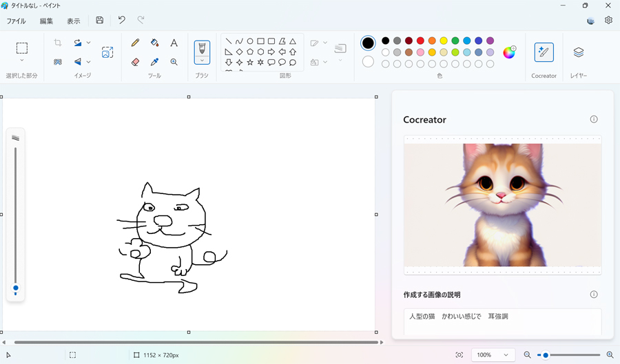This screenshot has width=620, height=364.
Task: Open the Layers panel
Action: (579, 52)
